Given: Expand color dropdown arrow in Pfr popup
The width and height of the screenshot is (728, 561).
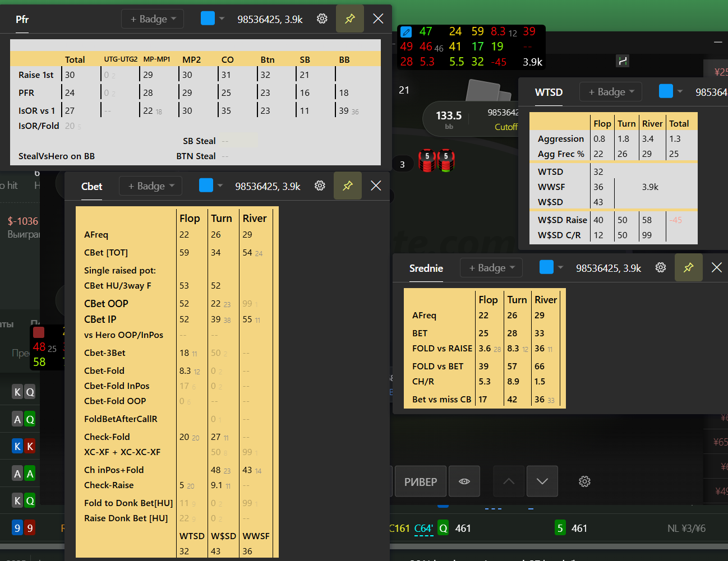Looking at the screenshot, I should click(x=222, y=18).
